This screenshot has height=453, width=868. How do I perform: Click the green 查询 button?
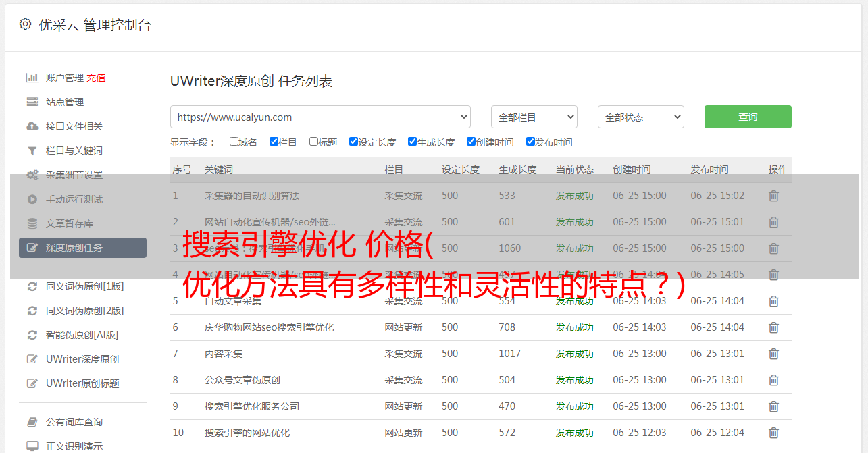748,117
